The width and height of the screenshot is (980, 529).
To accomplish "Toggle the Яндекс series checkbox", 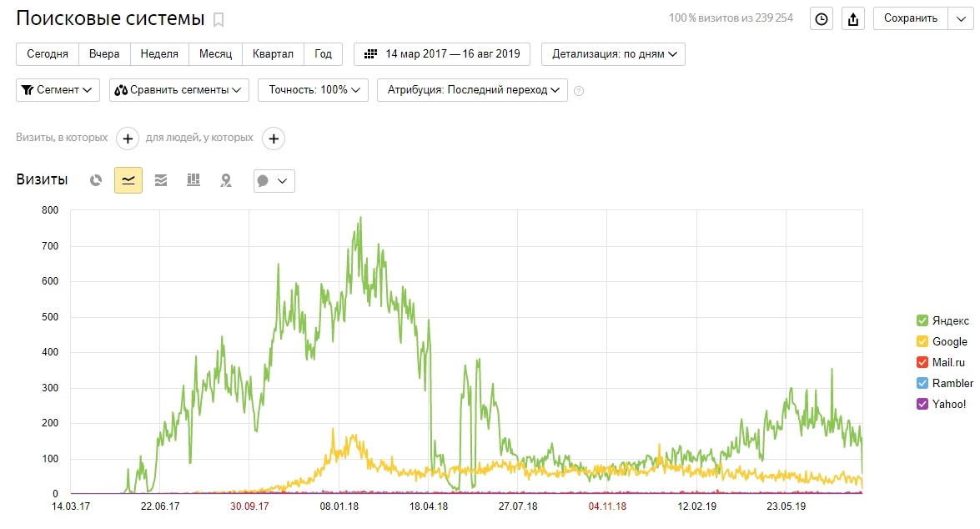I will pos(922,320).
